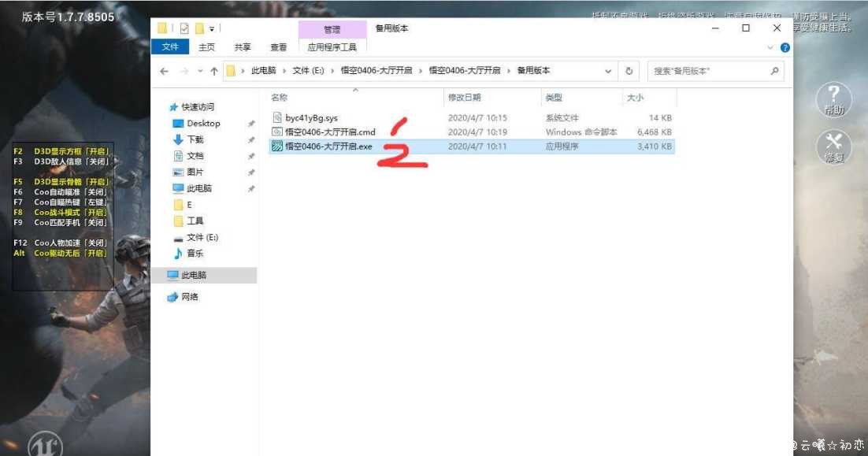The height and width of the screenshot is (456, 868).
Task: Click the Windows 命令脚本 type cell
Action: (x=581, y=132)
